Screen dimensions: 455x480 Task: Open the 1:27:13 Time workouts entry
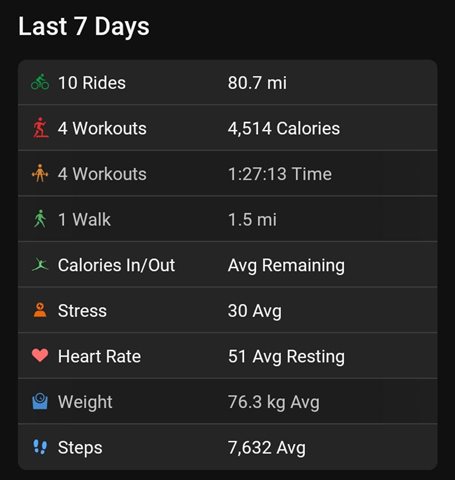[x=228, y=174]
